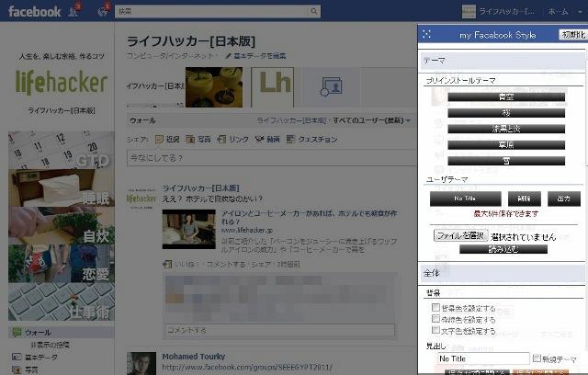Click the my Facebook Style panel icon
This screenshot has width=588, height=375.
[x=426, y=35]
